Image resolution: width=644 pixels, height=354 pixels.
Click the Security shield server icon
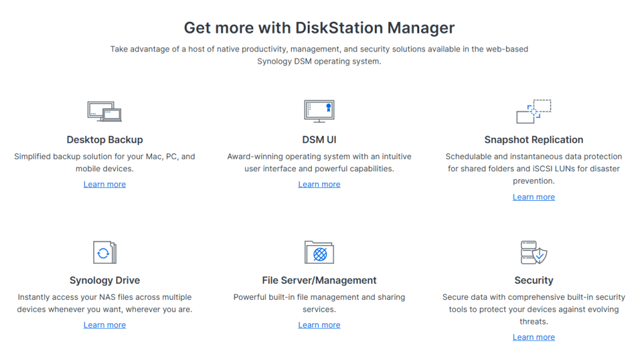(533, 252)
